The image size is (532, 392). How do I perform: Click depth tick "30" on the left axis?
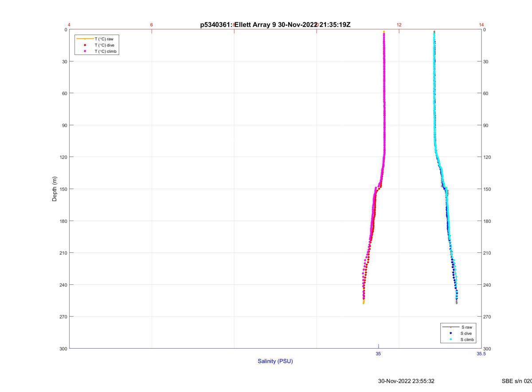coord(64,62)
